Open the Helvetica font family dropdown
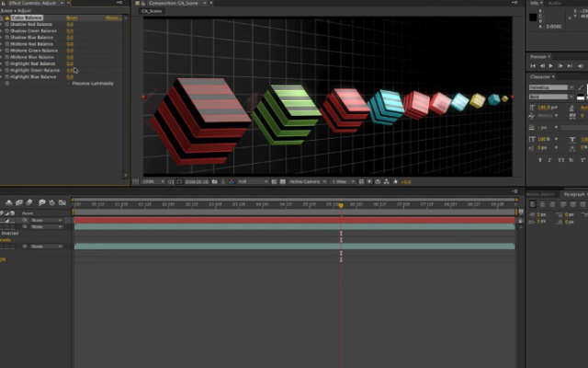 551,87
